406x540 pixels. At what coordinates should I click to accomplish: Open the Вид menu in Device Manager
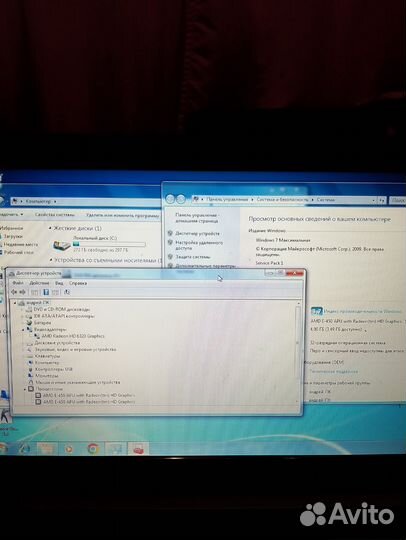59,283
